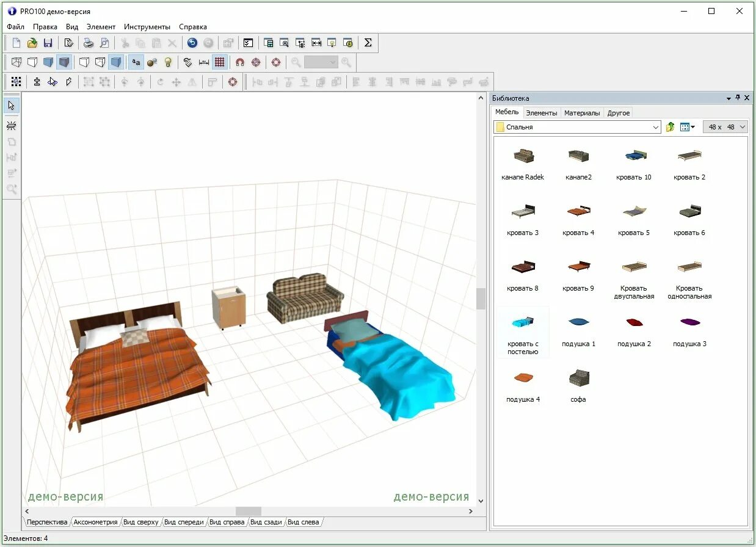Select the кровать 8 thumbnail

pyautogui.click(x=523, y=276)
